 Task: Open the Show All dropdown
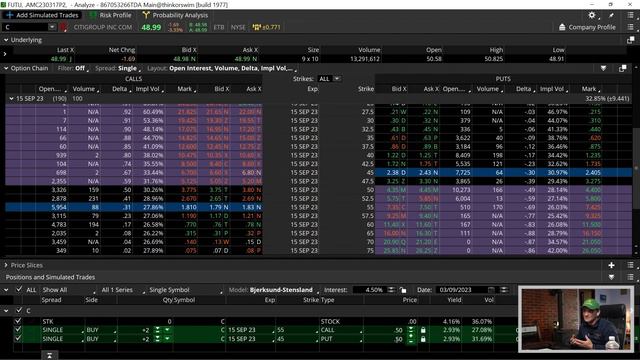point(69,290)
